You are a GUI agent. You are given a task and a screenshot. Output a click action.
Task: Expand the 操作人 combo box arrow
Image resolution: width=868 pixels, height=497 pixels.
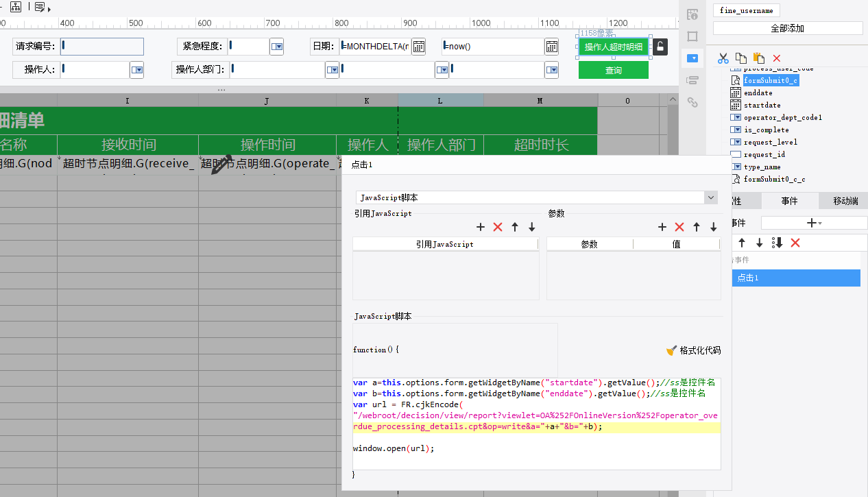click(x=137, y=69)
